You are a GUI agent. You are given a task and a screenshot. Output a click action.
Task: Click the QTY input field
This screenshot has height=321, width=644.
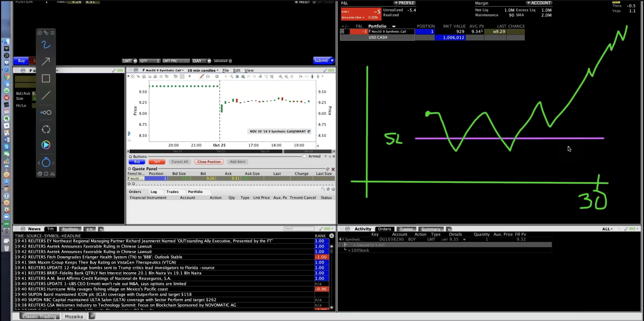[x=149, y=61]
